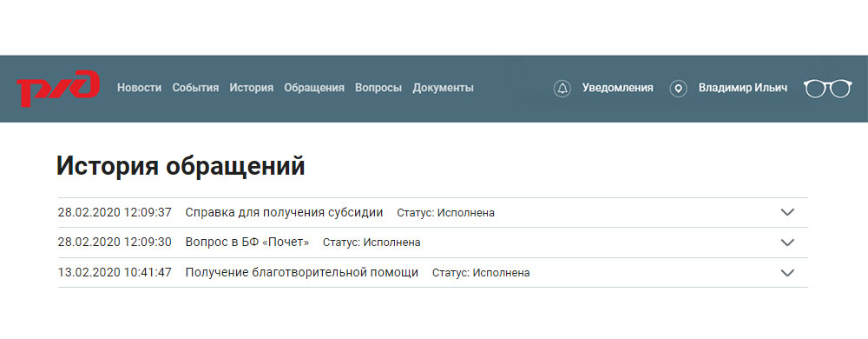
Task: Click the status text in the Получение благотворительной помощи row
Action: click(481, 273)
